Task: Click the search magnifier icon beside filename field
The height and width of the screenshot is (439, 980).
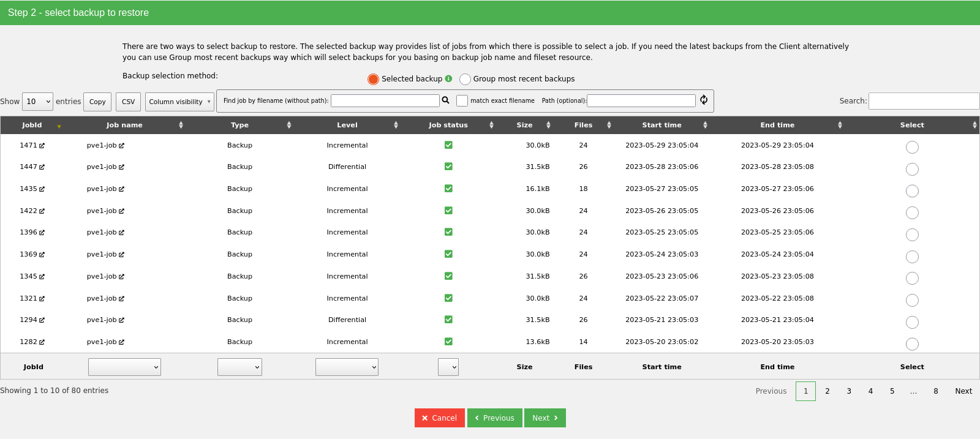Action: point(446,100)
